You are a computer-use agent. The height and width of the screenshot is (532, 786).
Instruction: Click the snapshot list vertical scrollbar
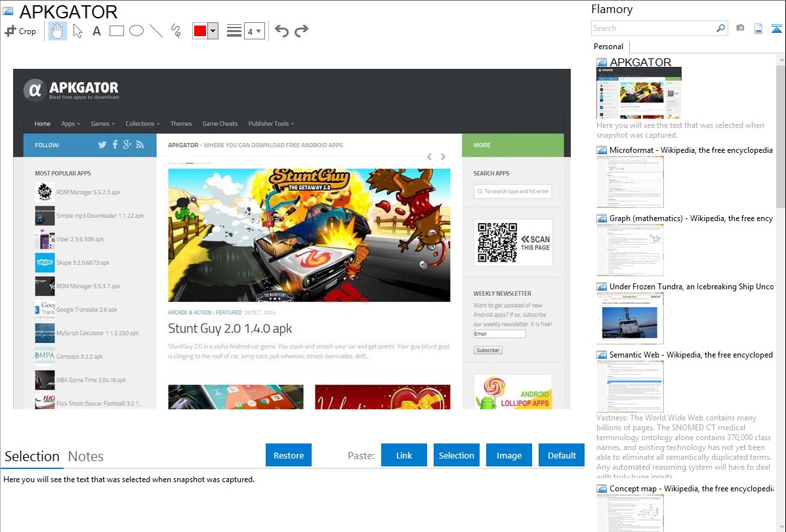click(x=781, y=135)
